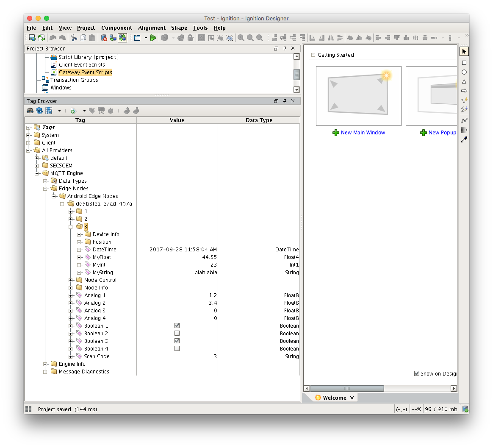Set gateway comm mode to Off
This screenshot has height=448, width=493.
pyautogui.click(x=104, y=38)
